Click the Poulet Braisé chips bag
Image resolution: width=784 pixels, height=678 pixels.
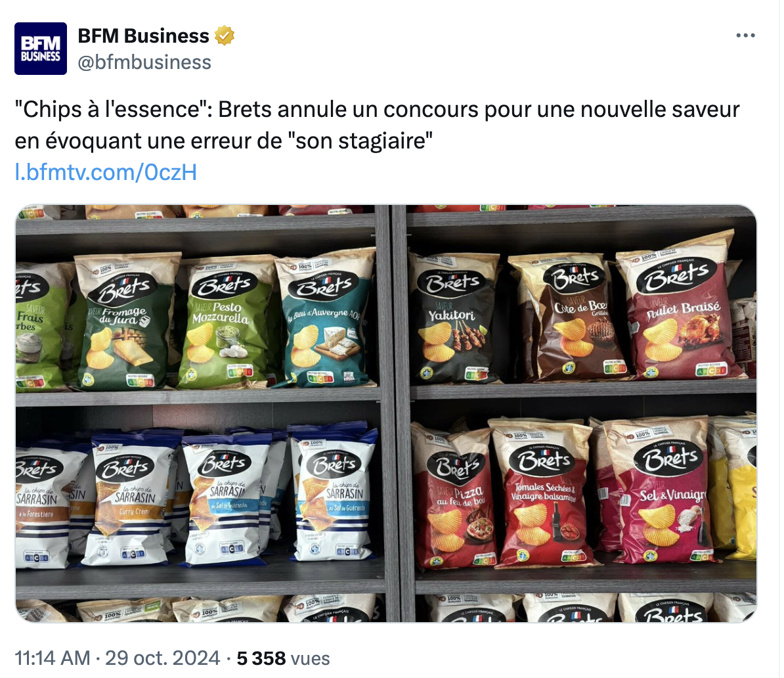tap(680, 307)
